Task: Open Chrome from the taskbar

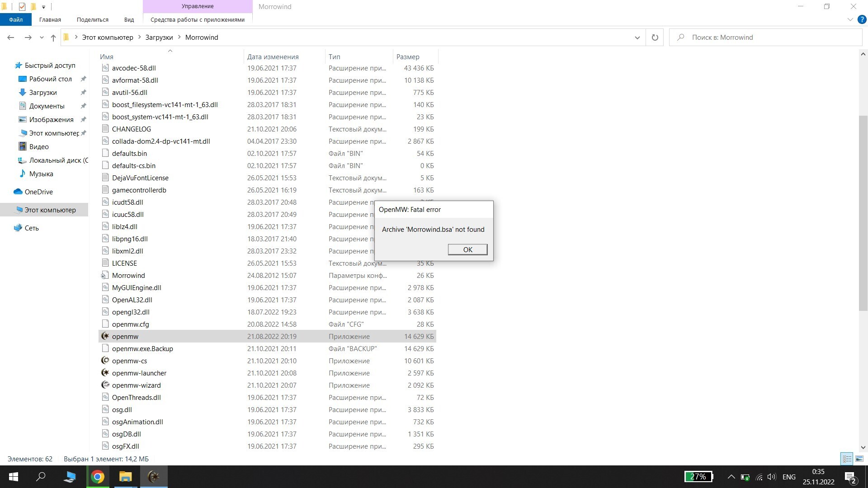Action: click(x=98, y=477)
